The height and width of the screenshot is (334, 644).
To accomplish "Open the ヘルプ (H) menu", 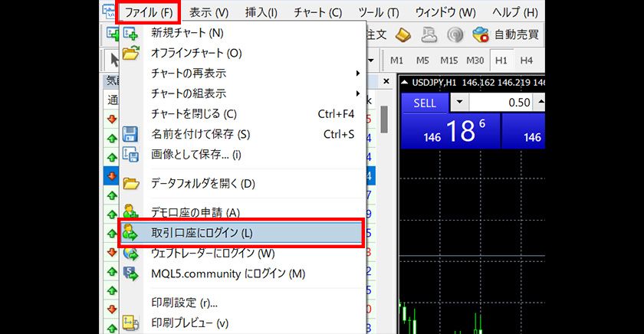I will coord(515,13).
